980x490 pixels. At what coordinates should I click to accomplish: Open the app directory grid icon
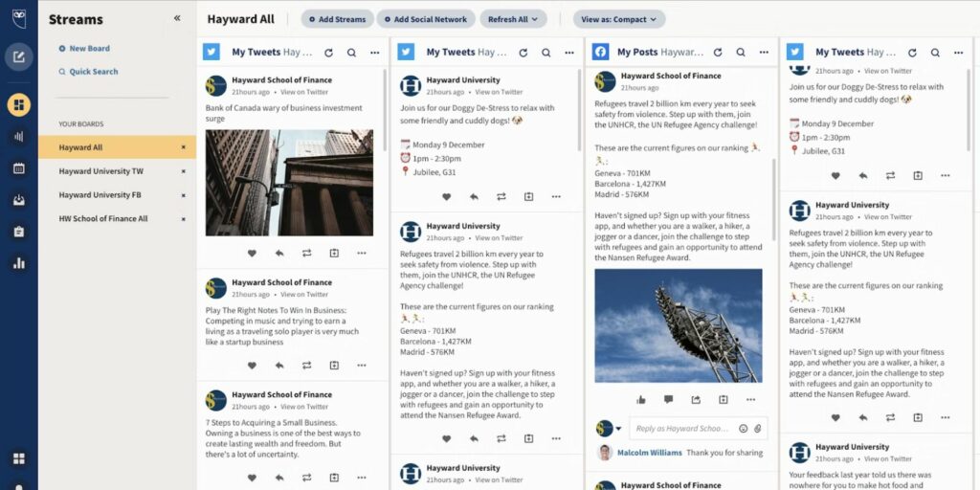[x=19, y=458]
